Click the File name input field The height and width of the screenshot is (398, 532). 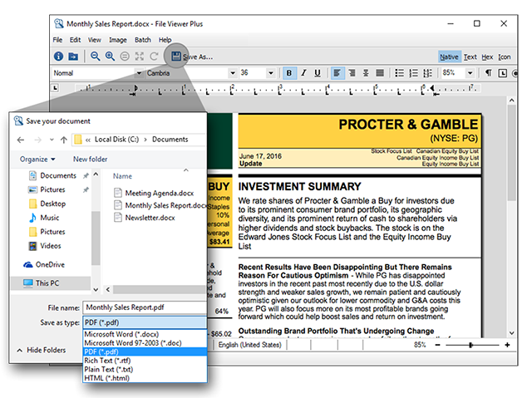click(x=145, y=307)
